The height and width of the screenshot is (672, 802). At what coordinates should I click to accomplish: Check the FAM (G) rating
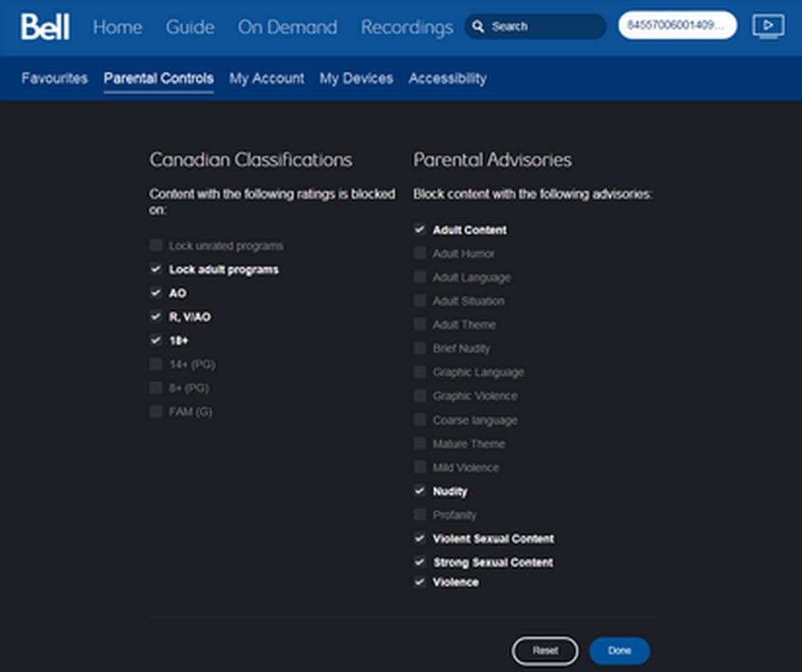click(156, 411)
